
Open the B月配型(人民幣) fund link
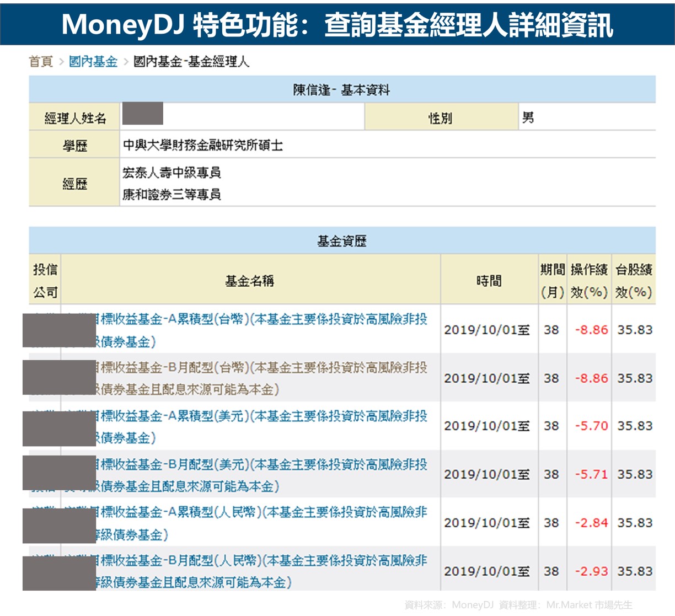(x=262, y=571)
